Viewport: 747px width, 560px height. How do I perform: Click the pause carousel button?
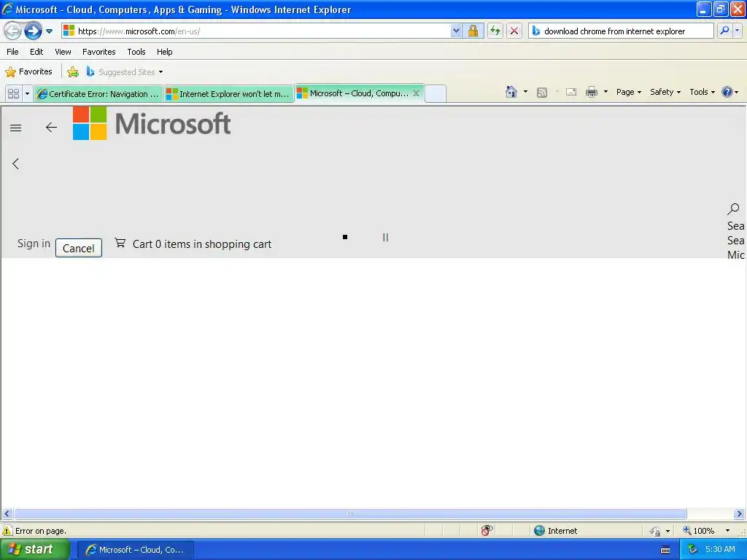pyautogui.click(x=385, y=237)
